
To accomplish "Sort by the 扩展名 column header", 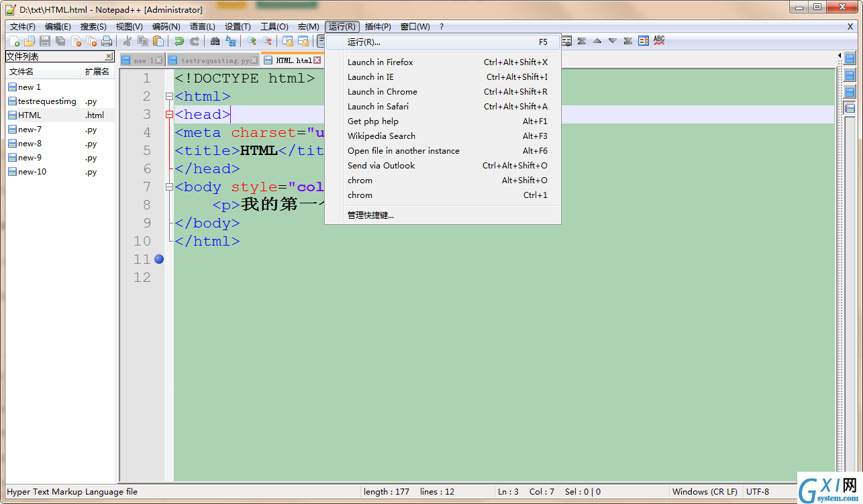I will click(x=98, y=71).
